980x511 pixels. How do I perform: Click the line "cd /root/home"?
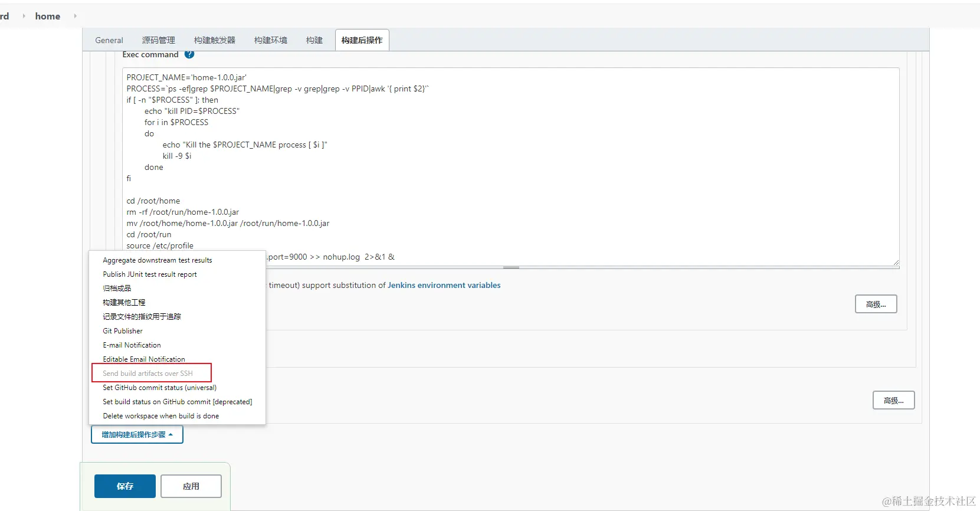click(153, 201)
